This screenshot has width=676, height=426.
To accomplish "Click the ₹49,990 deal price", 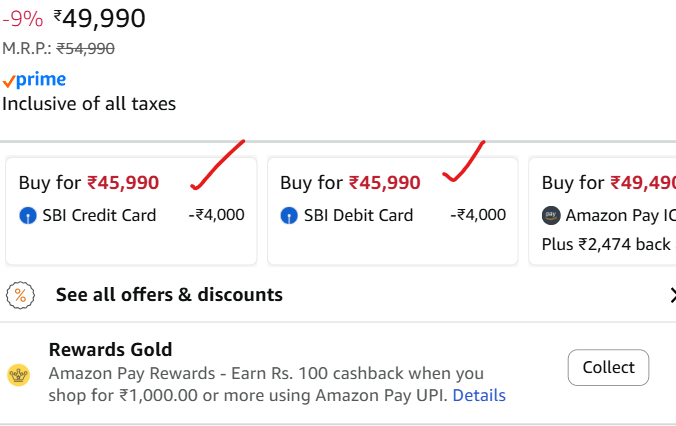I will click(99, 18).
